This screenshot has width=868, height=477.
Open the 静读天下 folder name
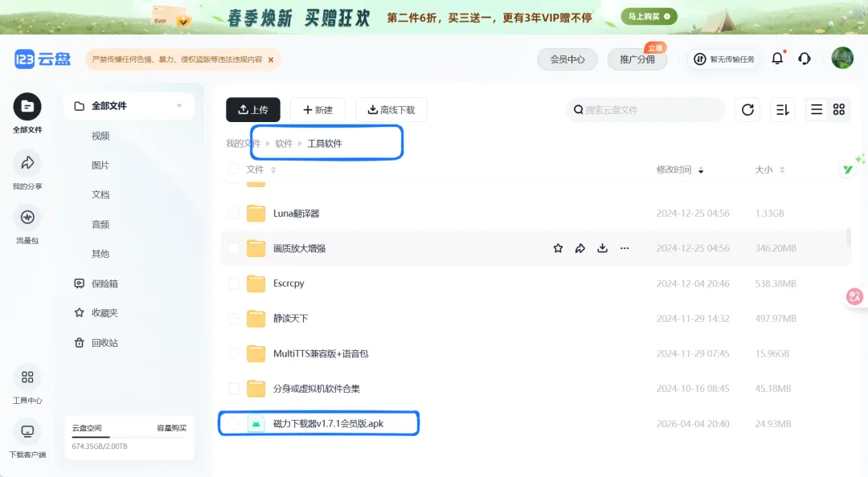click(291, 319)
